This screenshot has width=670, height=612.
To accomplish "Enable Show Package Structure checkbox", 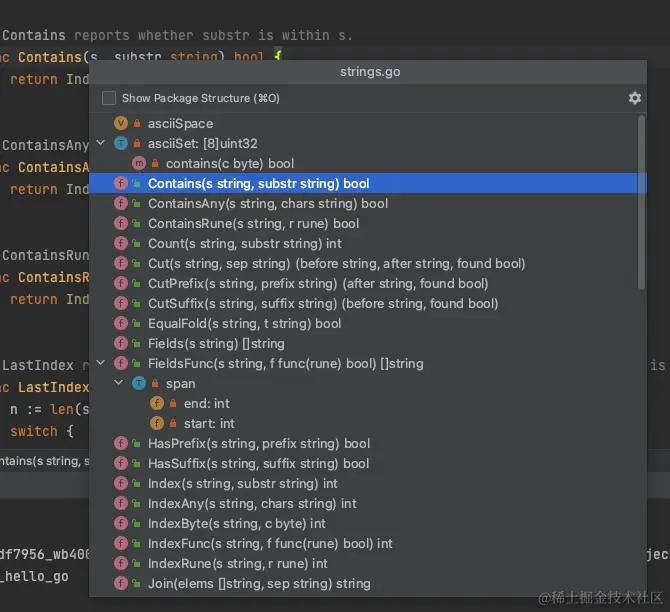I will pos(109,99).
